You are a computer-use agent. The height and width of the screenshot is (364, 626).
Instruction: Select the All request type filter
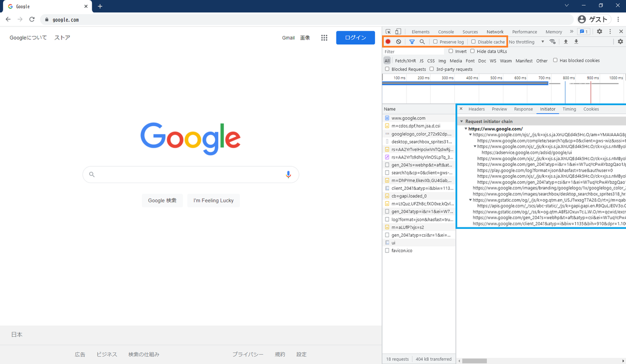click(x=387, y=60)
